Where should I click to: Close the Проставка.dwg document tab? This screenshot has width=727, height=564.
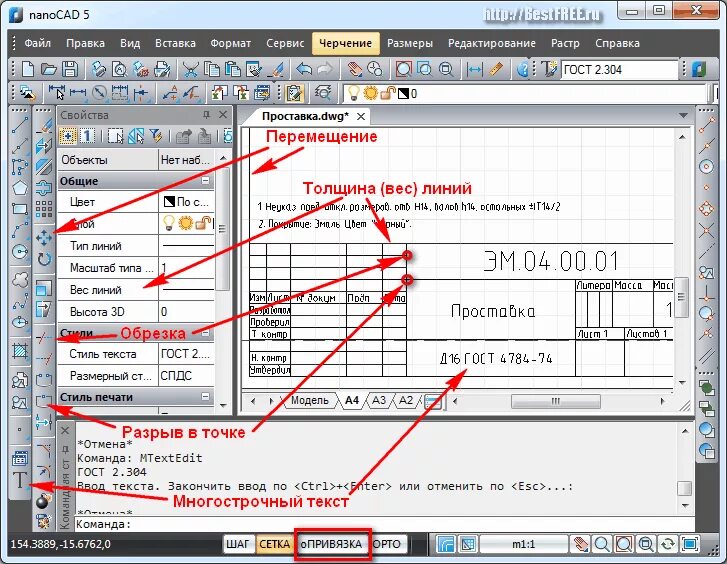coord(361,116)
